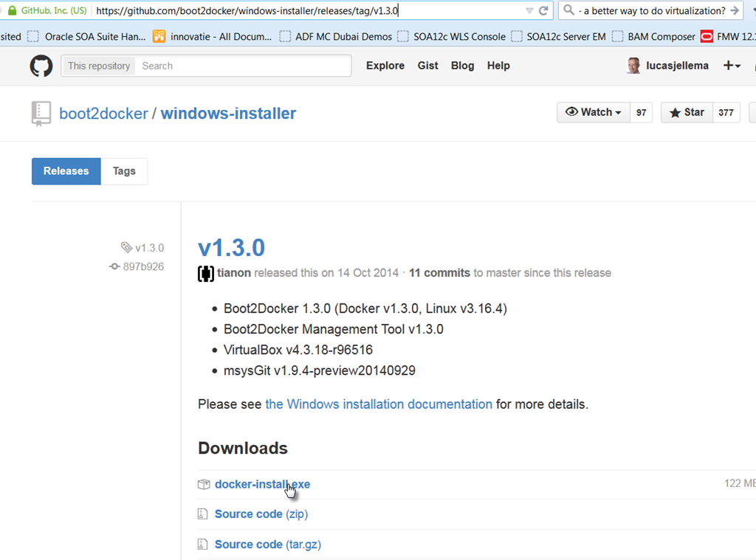This screenshot has height=560, width=756.
Task: Click the v1.3.0 tag link in the sidebar
Action: pyautogui.click(x=149, y=248)
